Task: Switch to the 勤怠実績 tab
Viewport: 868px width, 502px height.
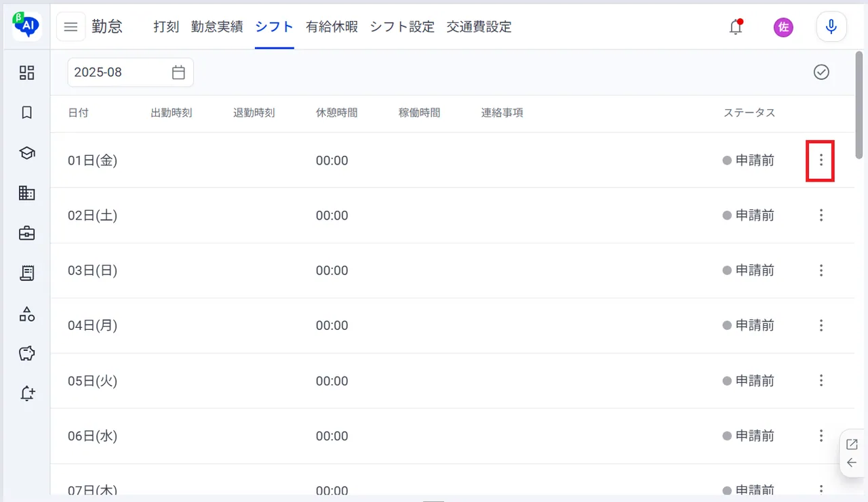Action: (x=217, y=27)
